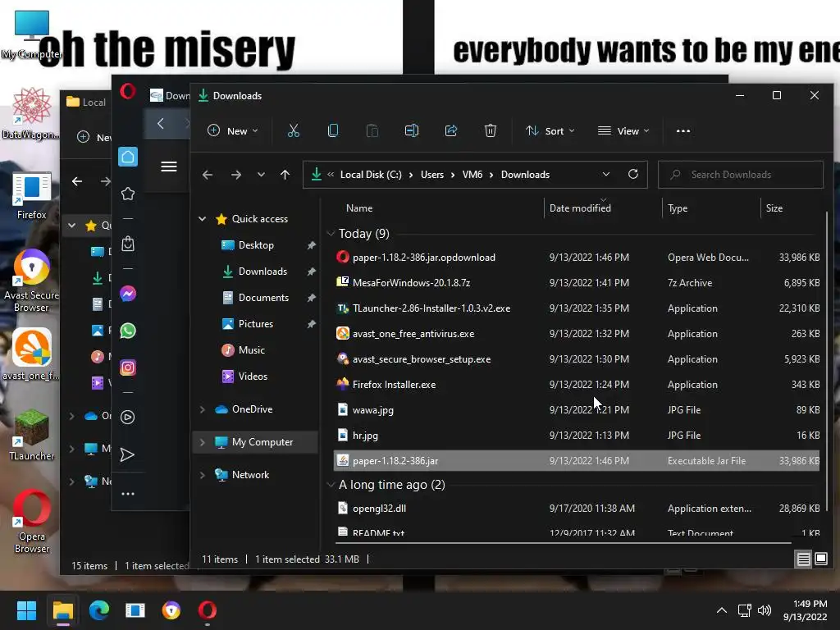Select Desktop in Quick access
Image resolution: width=840 pixels, height=630 pixels.
[256, 244]
